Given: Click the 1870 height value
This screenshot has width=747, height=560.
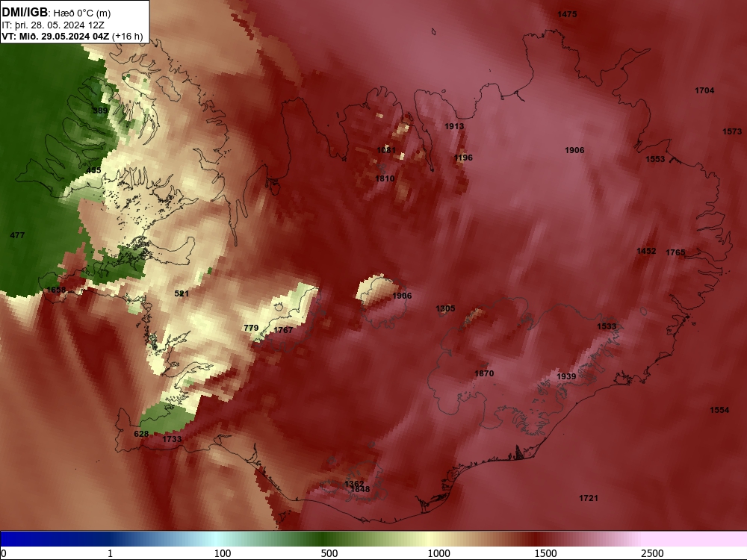Looking at the screenshot, I should 484,373.
